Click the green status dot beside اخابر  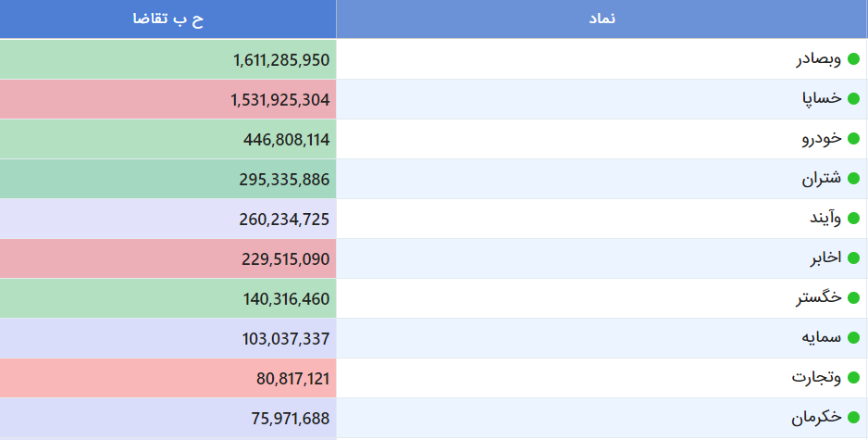[x=853, y=258]
